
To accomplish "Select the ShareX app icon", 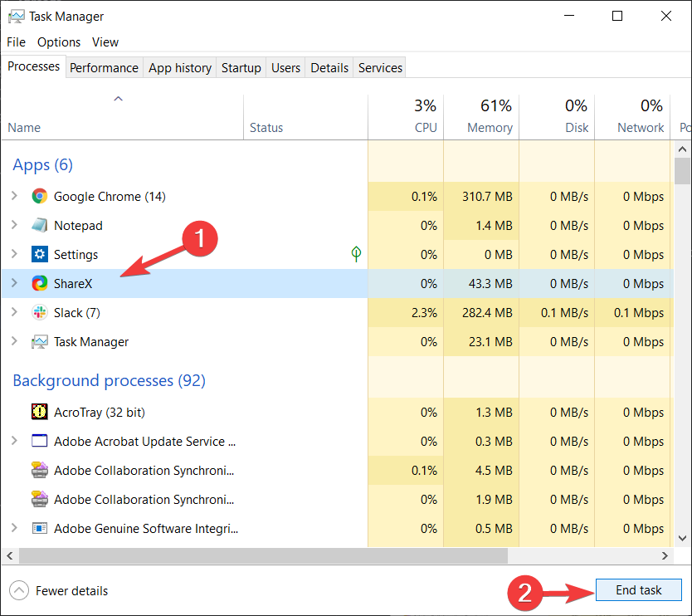I will click(x=39, y=283).
